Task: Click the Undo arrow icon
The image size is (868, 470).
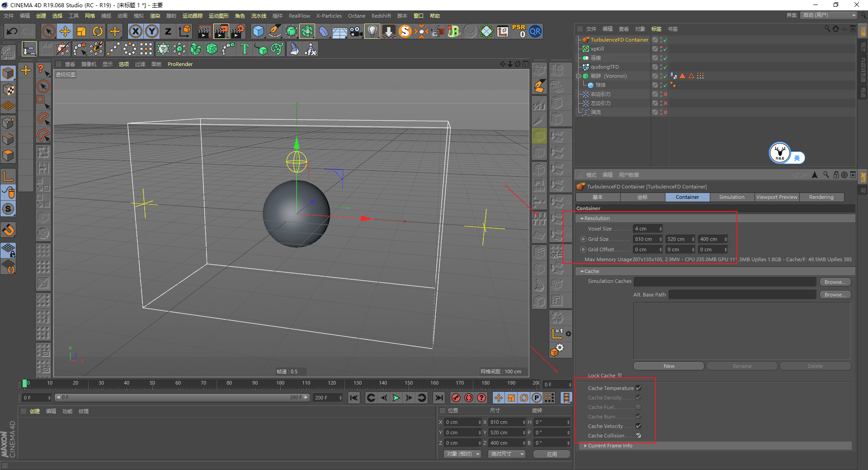Action: click(12, 31)
